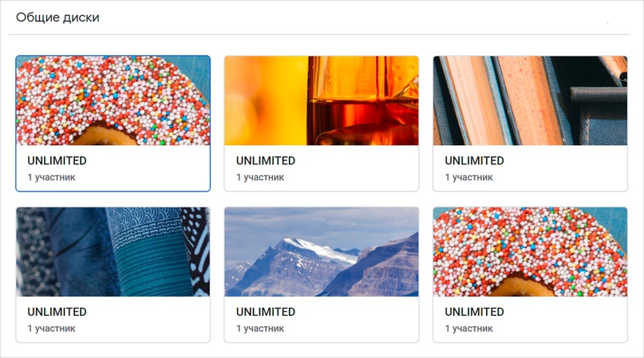
Task: Select '1 участник' on the unhighlighted donut card
Action: click(x=468, y=328)
